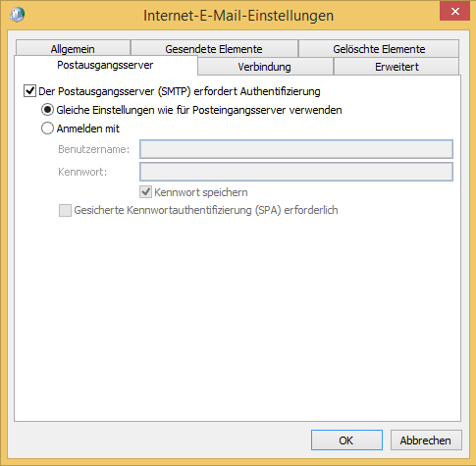Click the mail account icon in title bar

(x=17, y=15)
